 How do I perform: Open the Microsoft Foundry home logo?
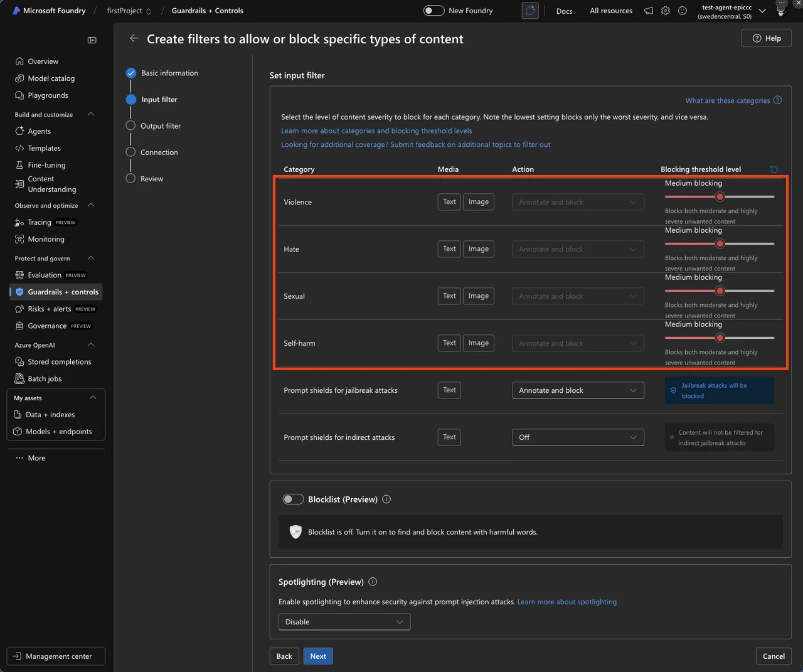[17, 11]
